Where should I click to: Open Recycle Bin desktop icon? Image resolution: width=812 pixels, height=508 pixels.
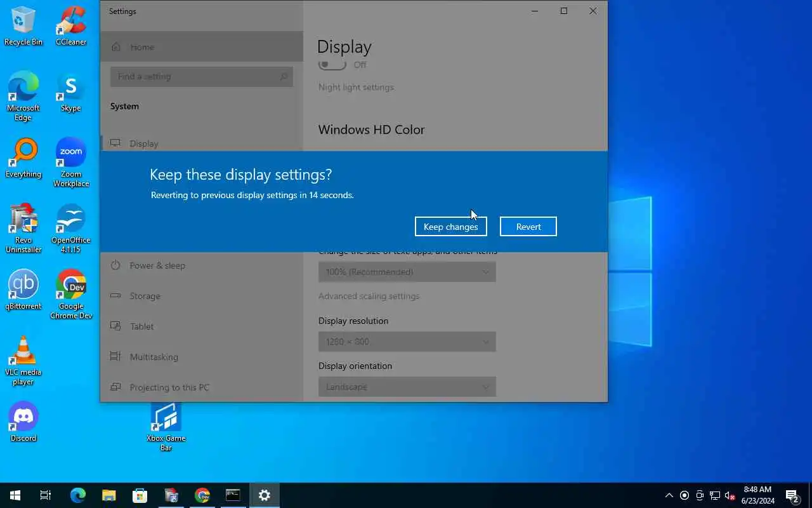coord(23,26)
